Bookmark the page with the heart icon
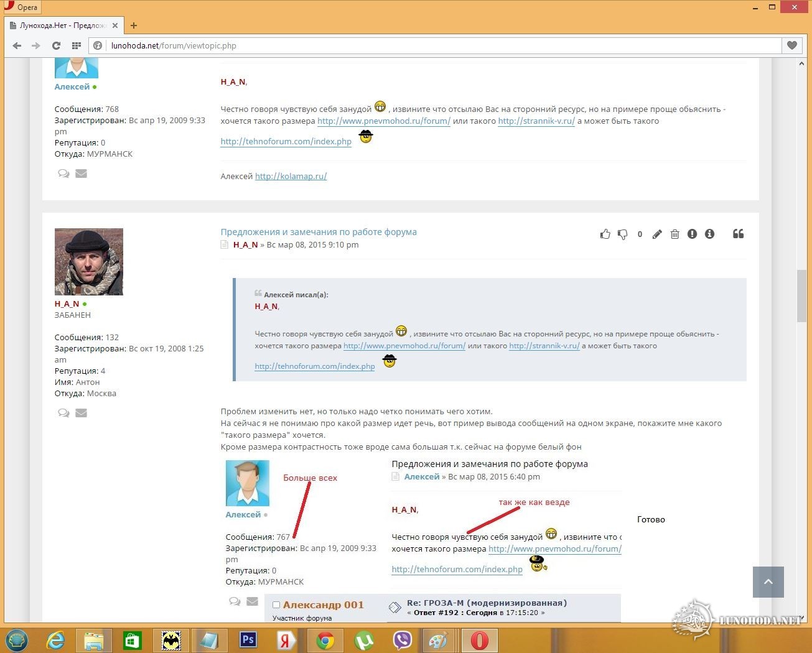 [x=791, y=45]
